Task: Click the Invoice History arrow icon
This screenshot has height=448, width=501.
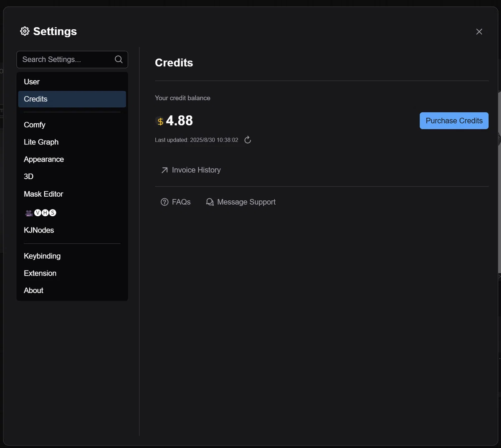Action: [164, 170]
